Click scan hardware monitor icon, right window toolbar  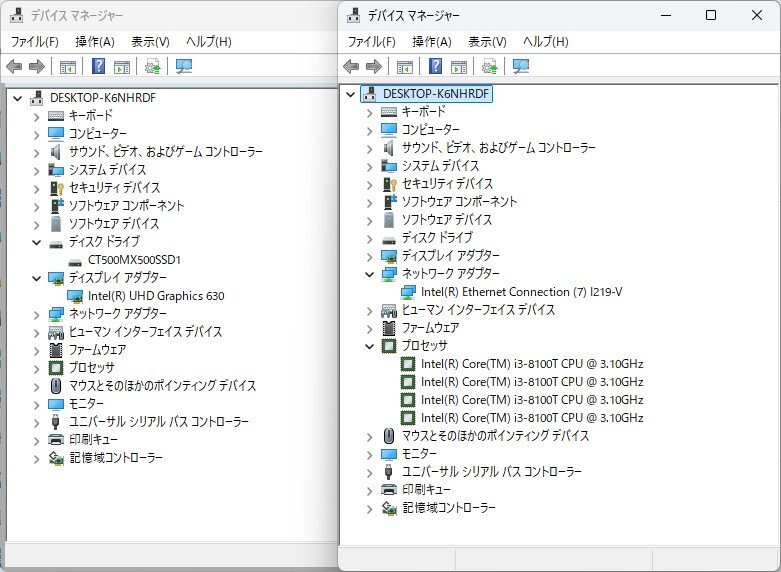click(521, 66)
